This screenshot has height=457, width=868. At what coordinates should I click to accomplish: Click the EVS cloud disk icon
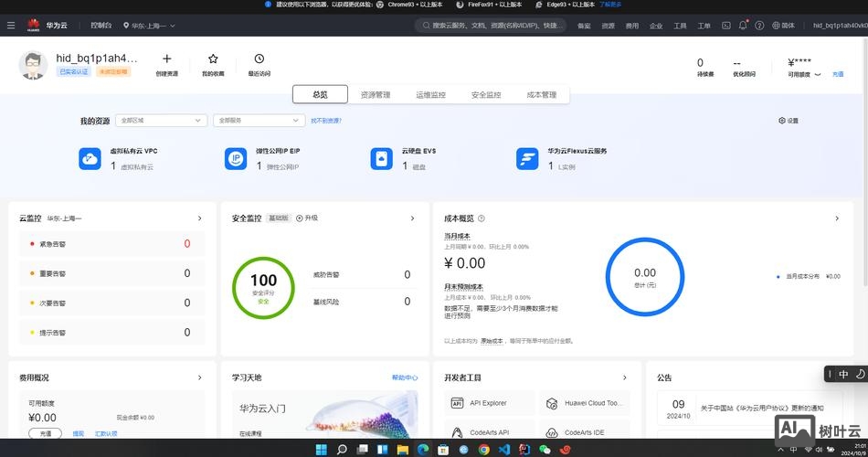click(381, 159)
